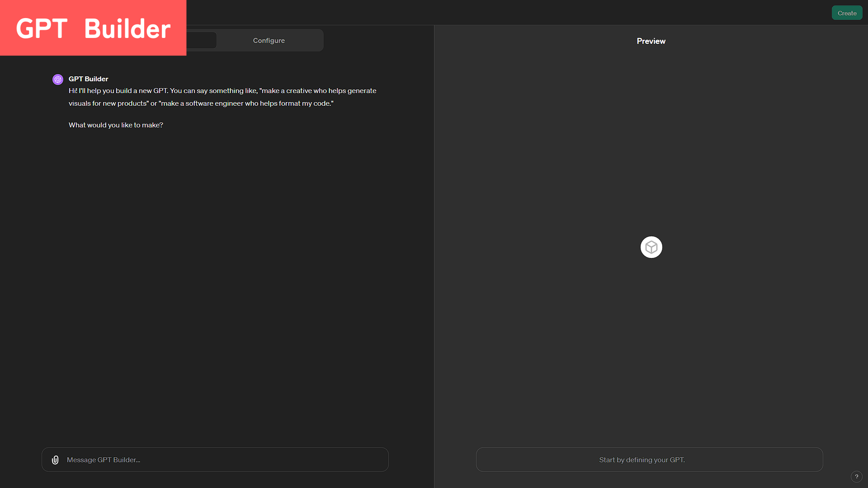Click the cube placeholder icon in Preview
Image resolution: width=868 pixels, height=488 pixels.
[x=651, y=247]
